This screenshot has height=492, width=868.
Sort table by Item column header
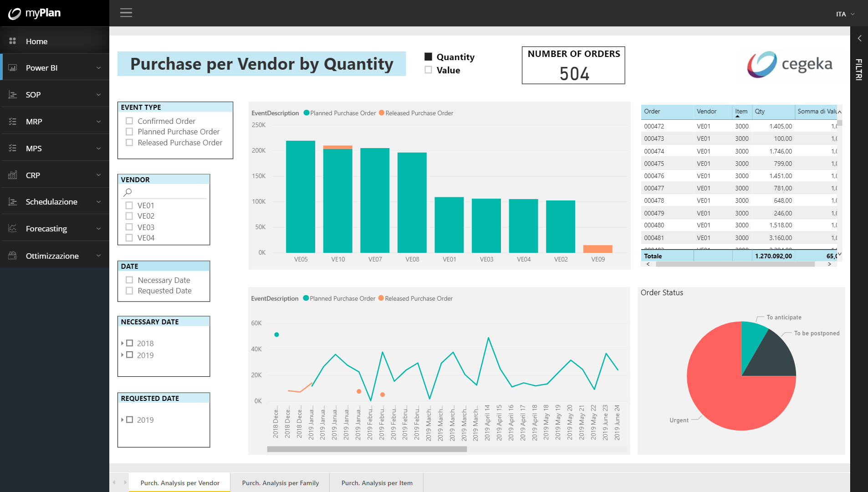[741, 111]
